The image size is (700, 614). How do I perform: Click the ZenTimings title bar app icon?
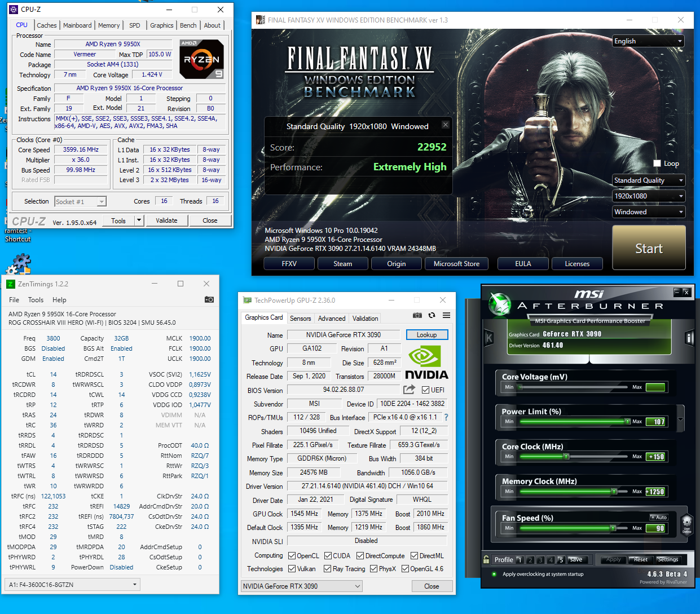[10, 284]
